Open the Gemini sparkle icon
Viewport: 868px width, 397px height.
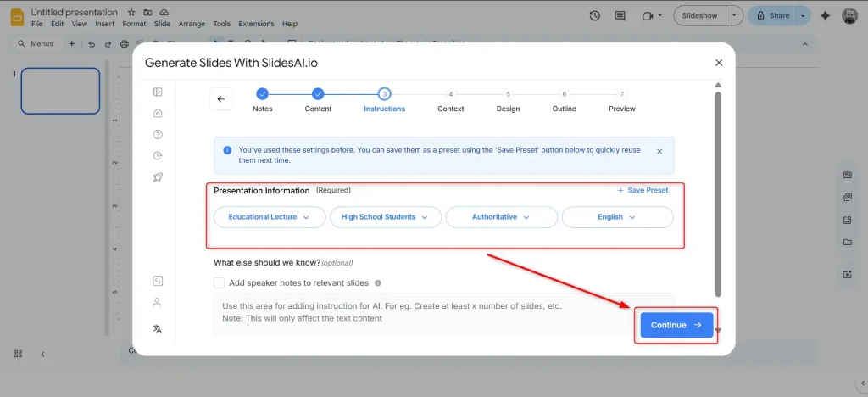826,16
